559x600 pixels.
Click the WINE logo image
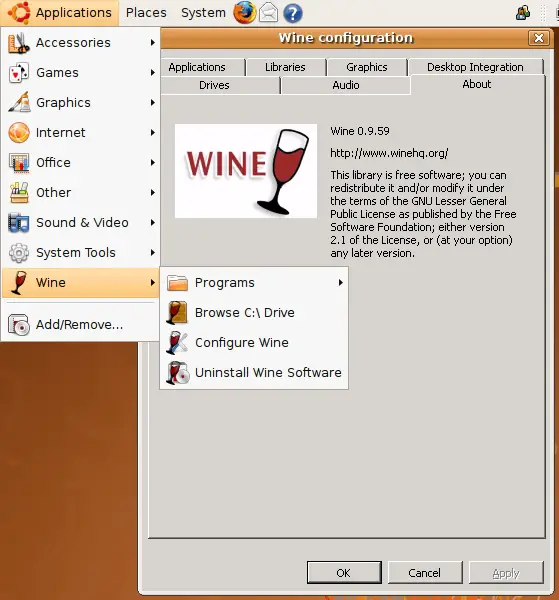pos(246,171)
